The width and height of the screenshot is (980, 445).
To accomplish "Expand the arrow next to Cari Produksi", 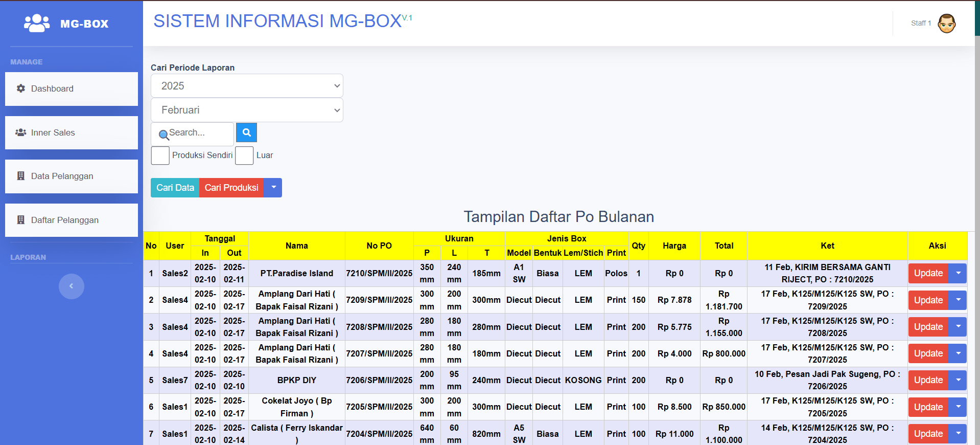I will 273,188.
